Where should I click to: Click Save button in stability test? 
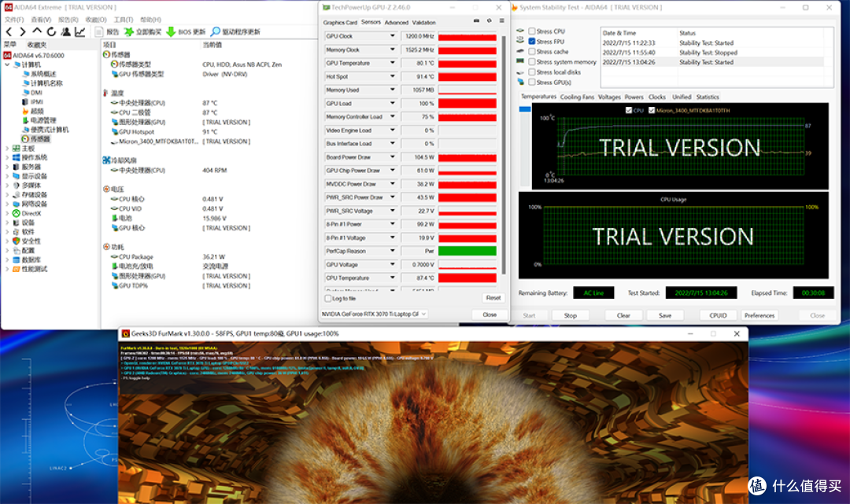pyautogui.click(x=665, y=315)
